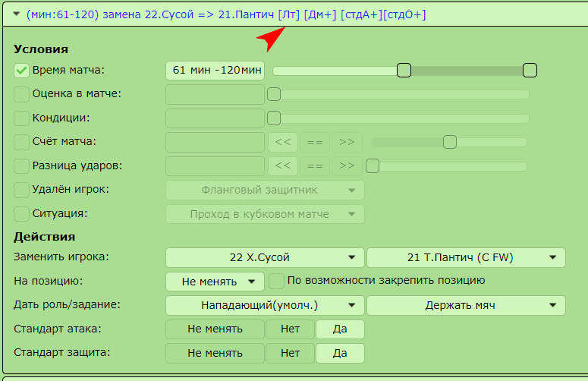Enable the Удалён игрок condition checkbox
Screen dimensions: 588x381
pos(21,190)
